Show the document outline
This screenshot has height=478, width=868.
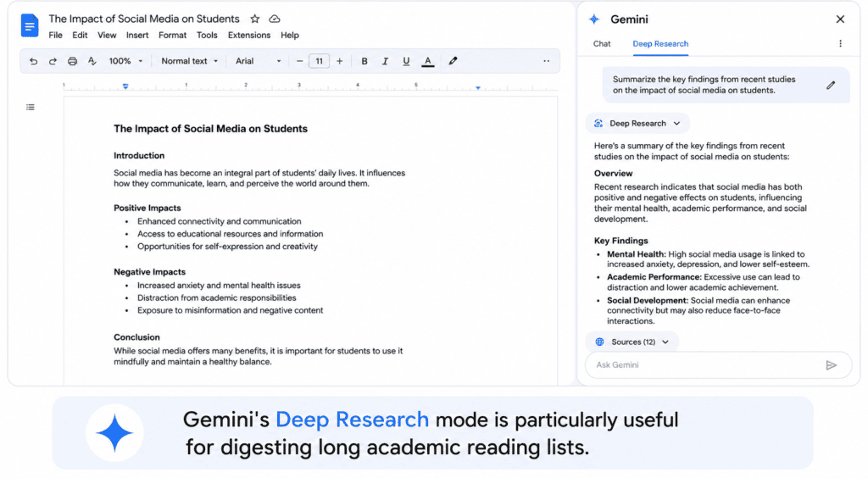coord(31,108)
